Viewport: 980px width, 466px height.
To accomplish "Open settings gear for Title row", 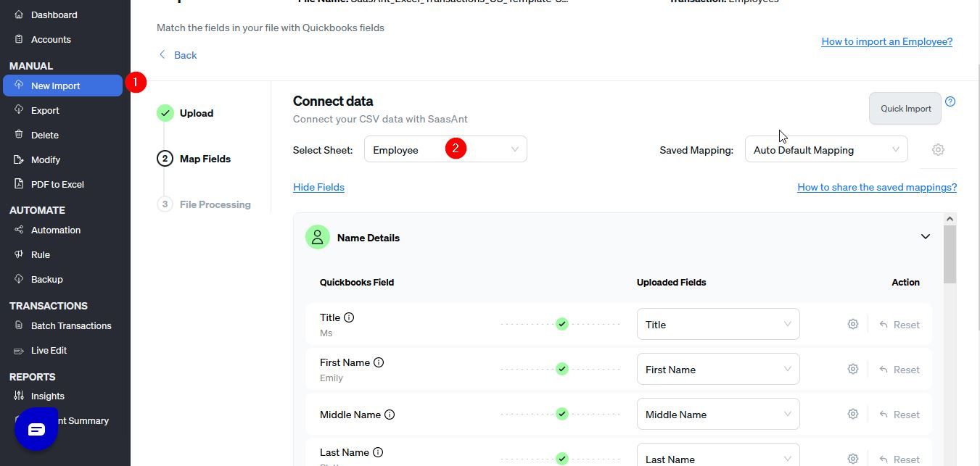I will pos(853,324).
